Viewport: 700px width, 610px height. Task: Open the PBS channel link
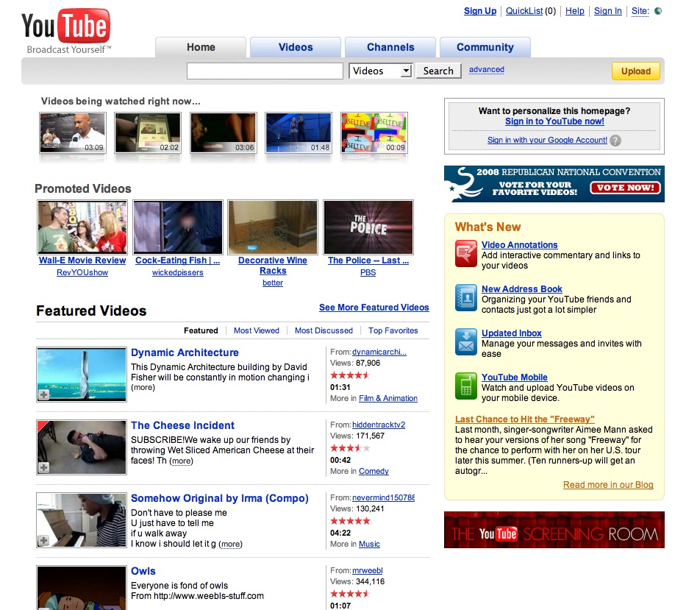368,272
